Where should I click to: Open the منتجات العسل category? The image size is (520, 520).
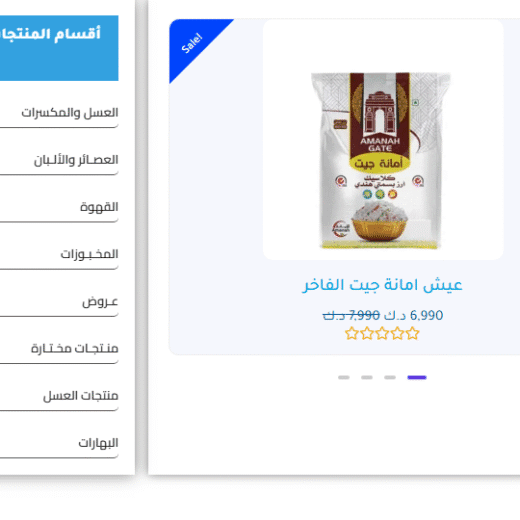81,396
